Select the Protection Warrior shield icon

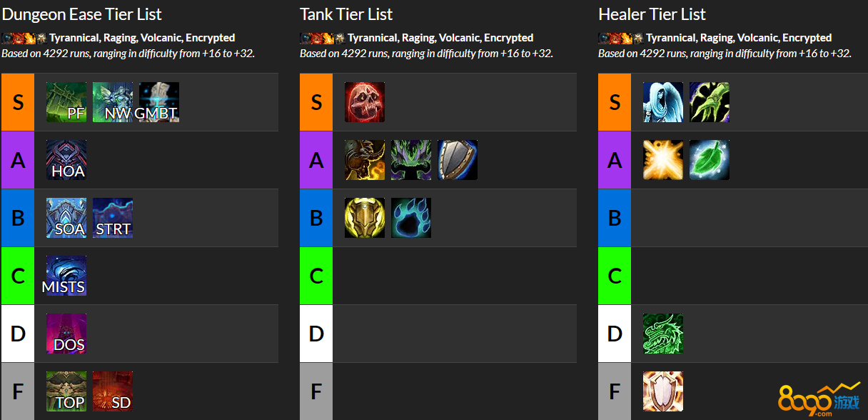[x=458, y=160]
